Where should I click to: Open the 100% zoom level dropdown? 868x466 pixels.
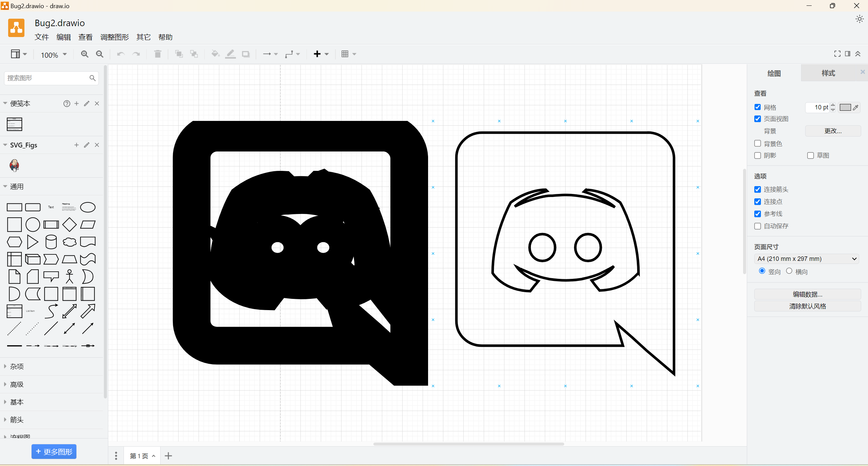pyautogui.click(x=54, y=55)
